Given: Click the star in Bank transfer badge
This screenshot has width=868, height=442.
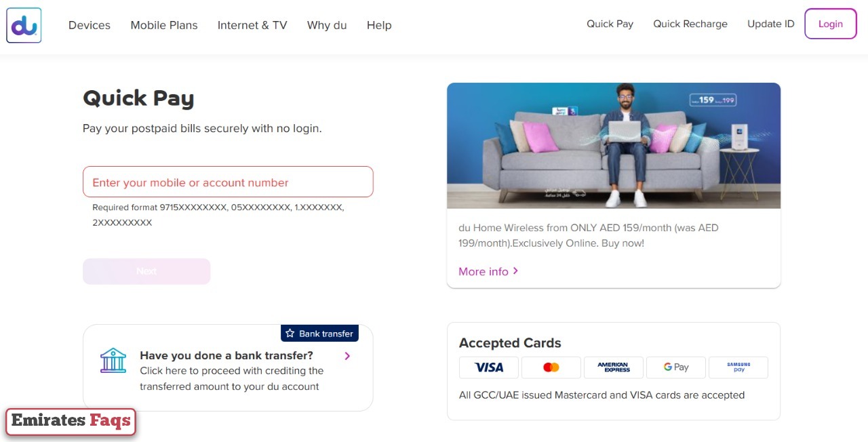Looking at the screenshot, I should (292, 333).
